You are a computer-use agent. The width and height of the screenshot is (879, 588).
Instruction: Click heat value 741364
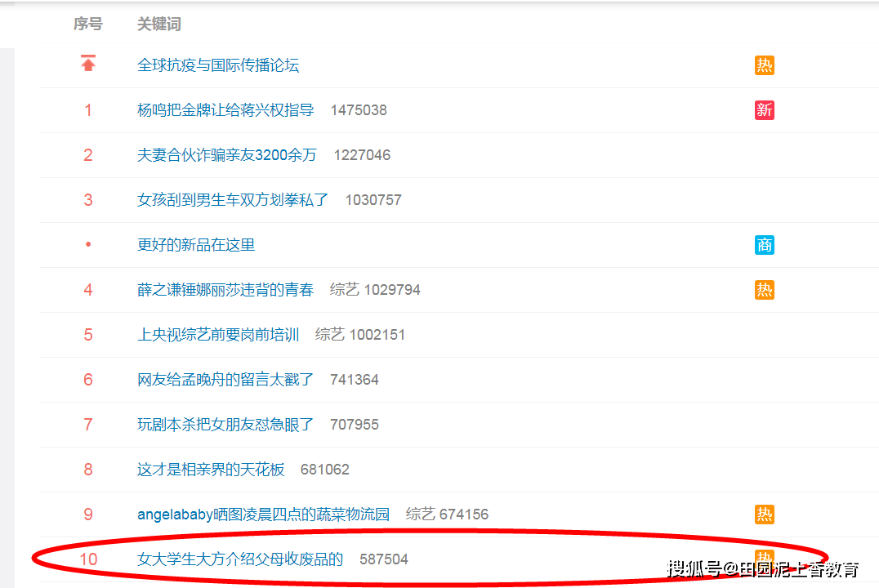[355, 380]
